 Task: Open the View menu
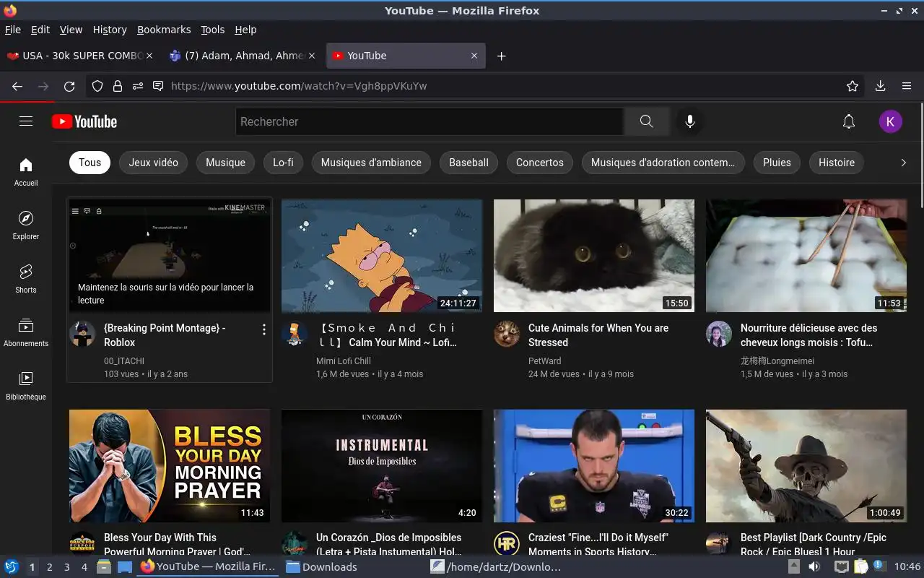71,30
